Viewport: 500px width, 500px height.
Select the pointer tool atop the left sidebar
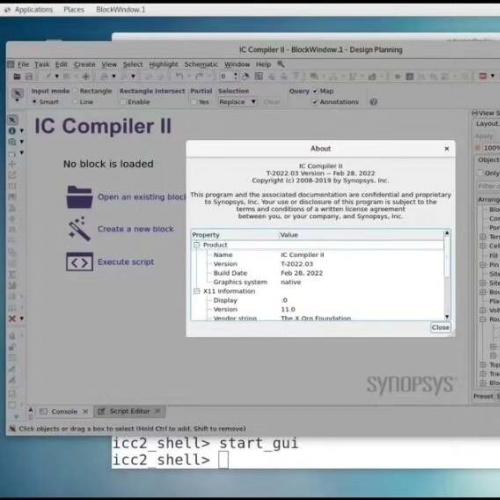[13, 120]
